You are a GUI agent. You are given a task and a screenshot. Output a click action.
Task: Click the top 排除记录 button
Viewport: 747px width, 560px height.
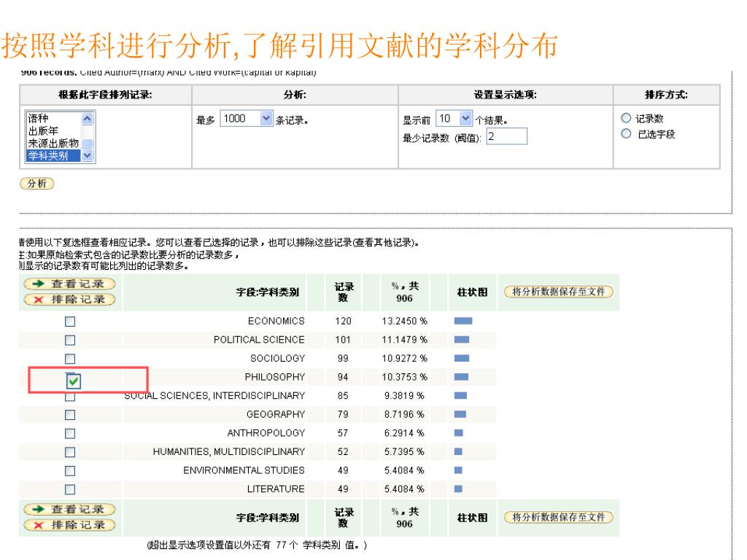[x=70, y=298]
